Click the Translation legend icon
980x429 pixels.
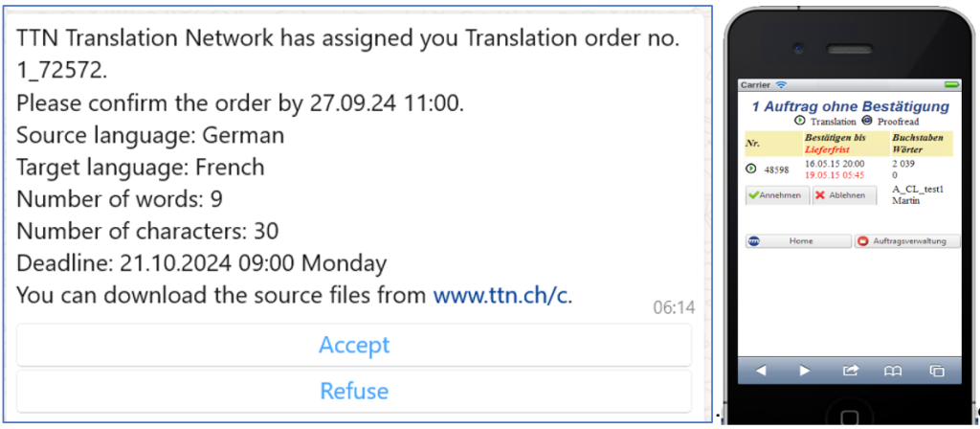(801, 122)
